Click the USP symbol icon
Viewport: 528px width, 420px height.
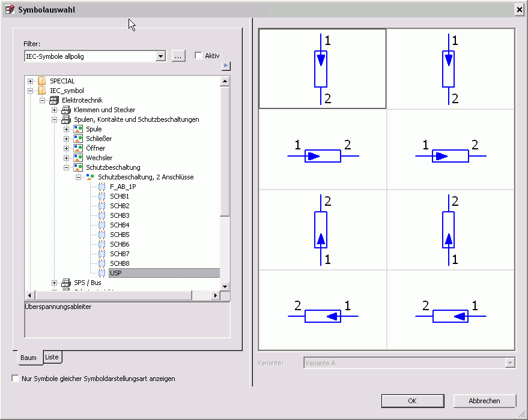pyautogui.click(x=102, y=273)
